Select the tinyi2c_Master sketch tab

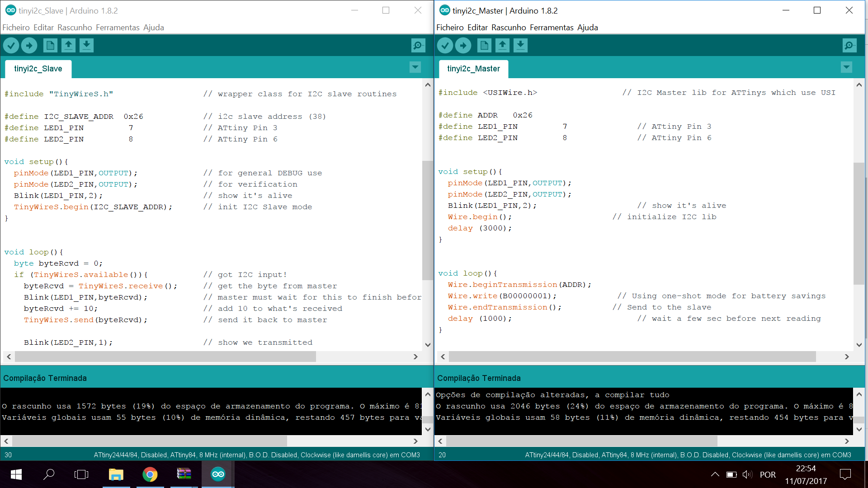(473, 69)
